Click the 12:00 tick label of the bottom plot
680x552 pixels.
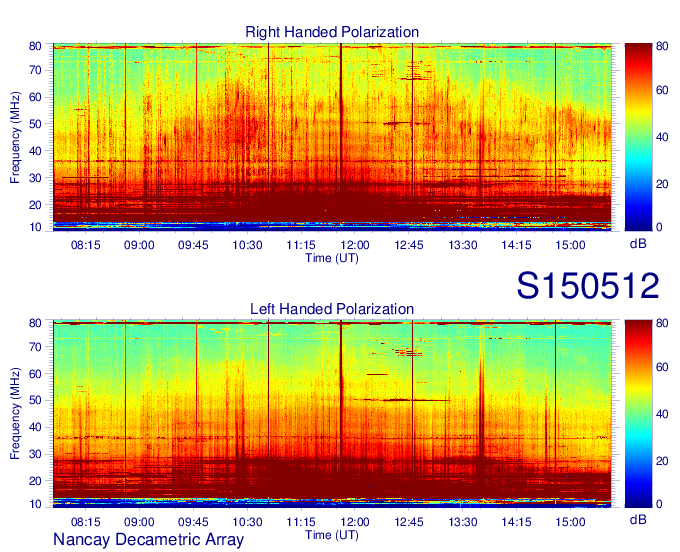355,522
